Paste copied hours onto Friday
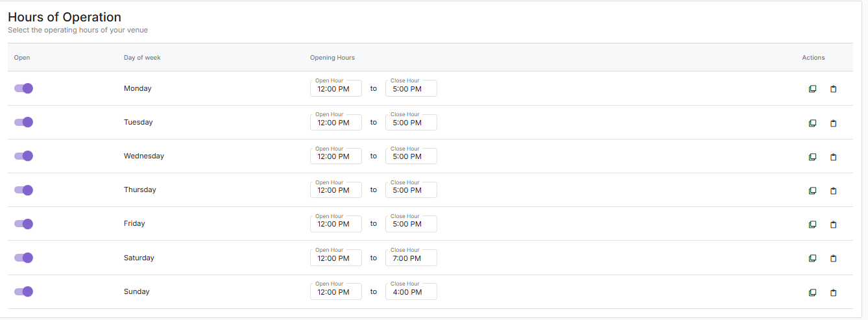The image size is (868, 320). point(834,225)
